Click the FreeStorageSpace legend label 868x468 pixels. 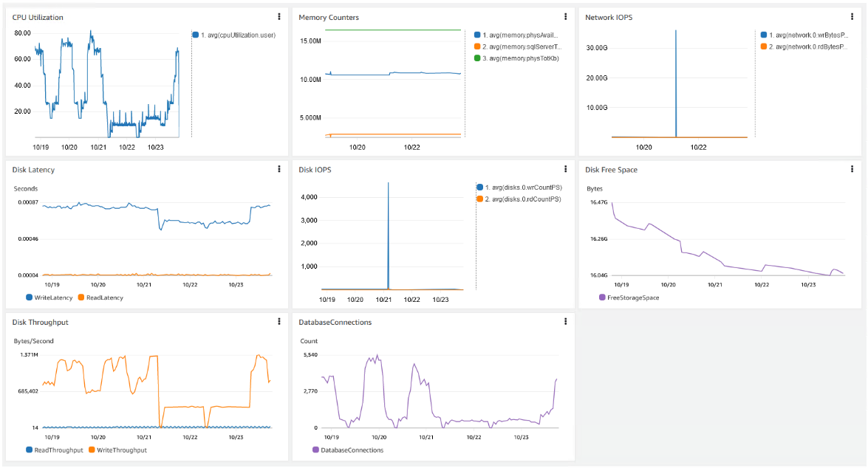(632, 297)
